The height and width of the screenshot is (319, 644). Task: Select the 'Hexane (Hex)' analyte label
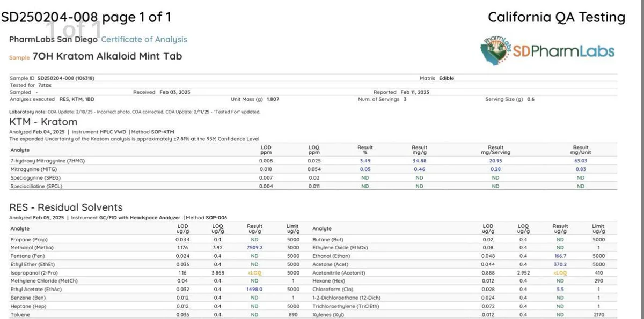coord(328,281)
